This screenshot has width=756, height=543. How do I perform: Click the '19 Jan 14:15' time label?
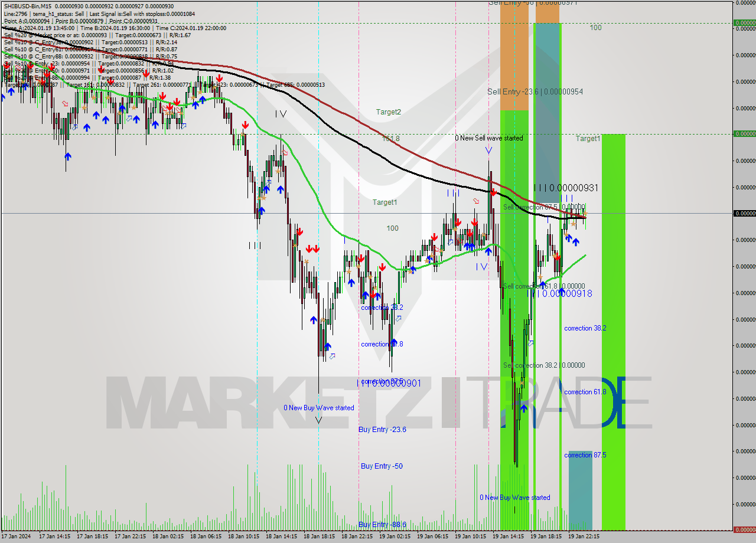click(x=509, y=537)
